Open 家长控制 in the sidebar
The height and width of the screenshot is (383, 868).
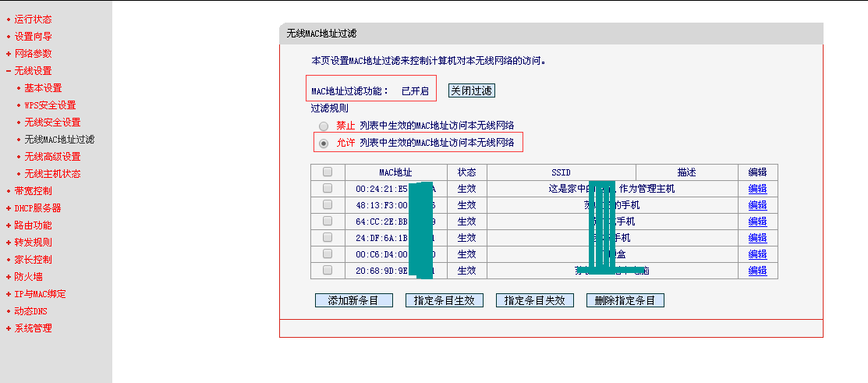click(x=34, y=260)
